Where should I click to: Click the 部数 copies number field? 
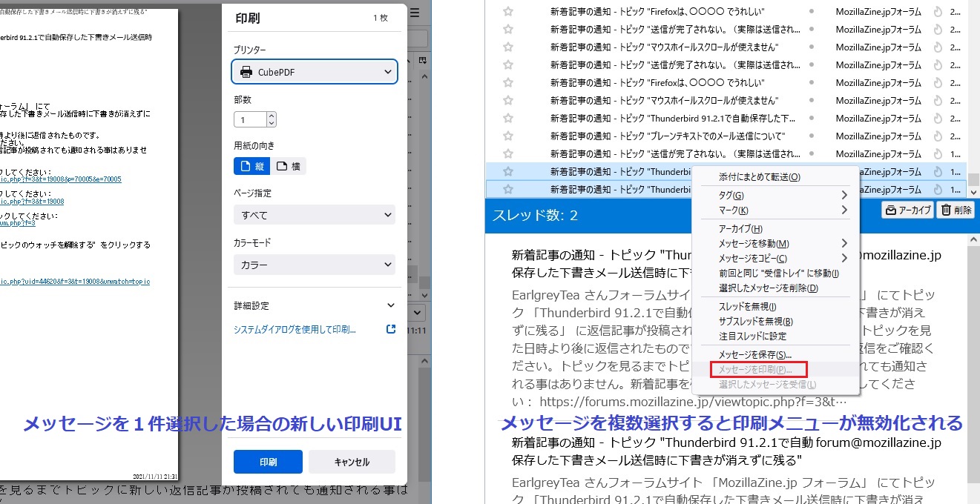click(x=250, y=119)
